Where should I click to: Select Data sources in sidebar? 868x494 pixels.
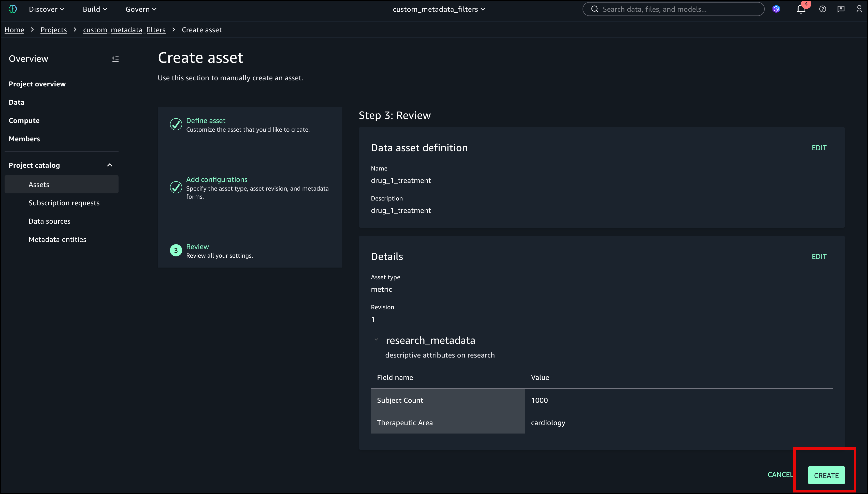pos(49,221)
